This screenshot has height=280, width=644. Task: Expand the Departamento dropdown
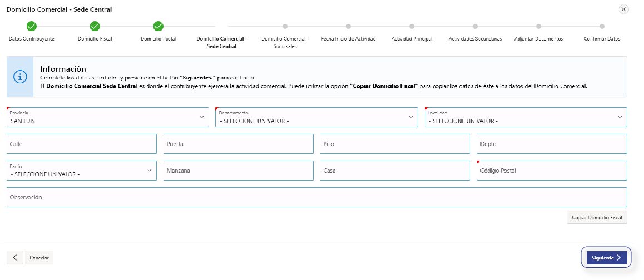pyautogui.click(x=316, y=117)
